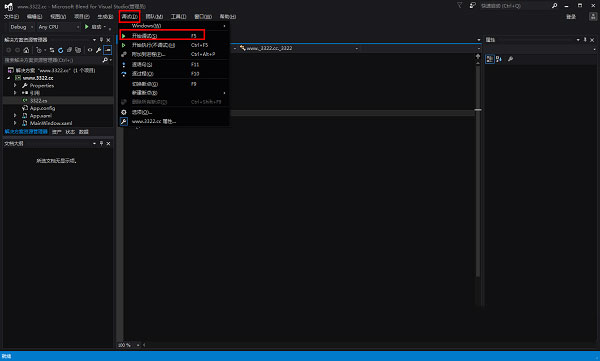The width and height of the screenshot is (600, 361).
Task: Toggle Preview Selected Items in Solution Explorer toolbar
Action: [x=108, y=50]
